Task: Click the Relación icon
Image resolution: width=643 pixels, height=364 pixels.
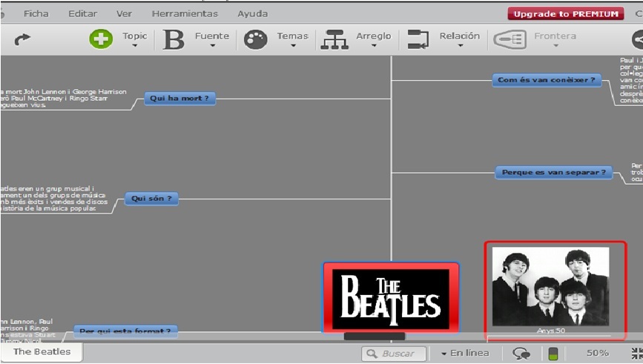Action: (x=419, y=40)
